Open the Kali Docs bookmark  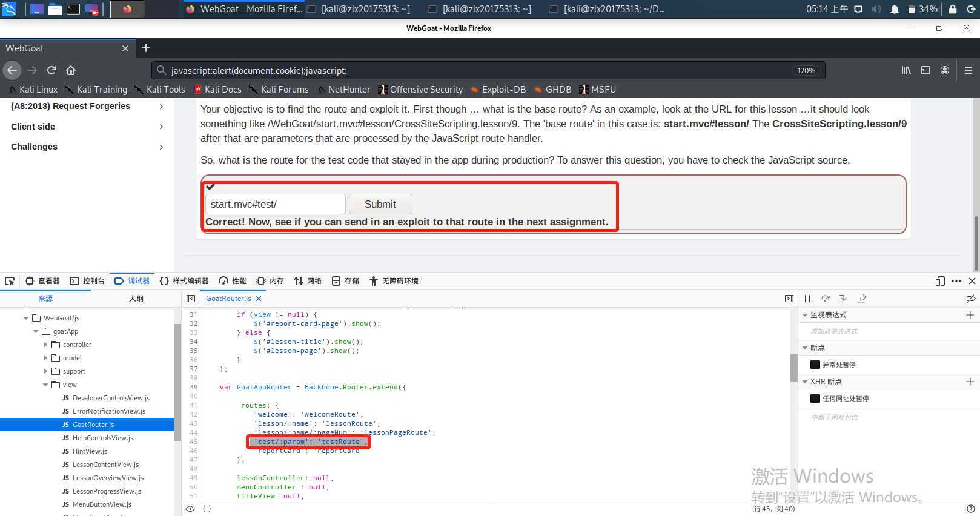point(217,90)
